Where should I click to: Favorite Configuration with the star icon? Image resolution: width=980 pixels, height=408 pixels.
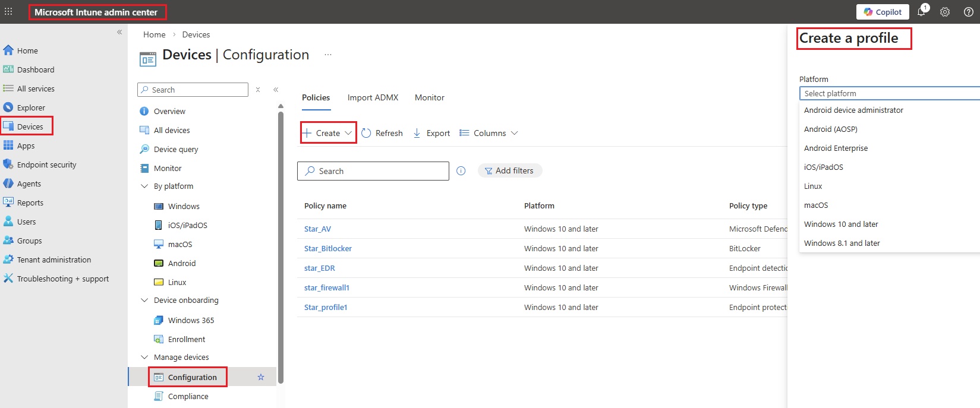[x=260, y=377]
